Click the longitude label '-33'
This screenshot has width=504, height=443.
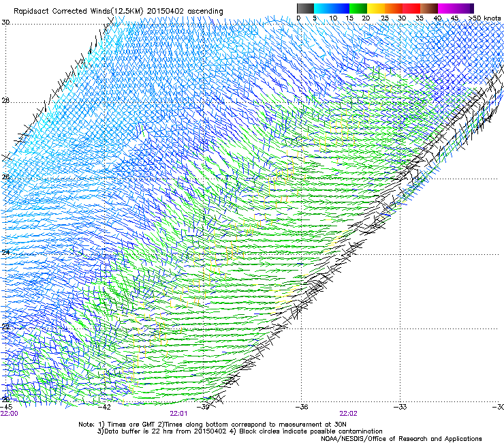[400, 407]
